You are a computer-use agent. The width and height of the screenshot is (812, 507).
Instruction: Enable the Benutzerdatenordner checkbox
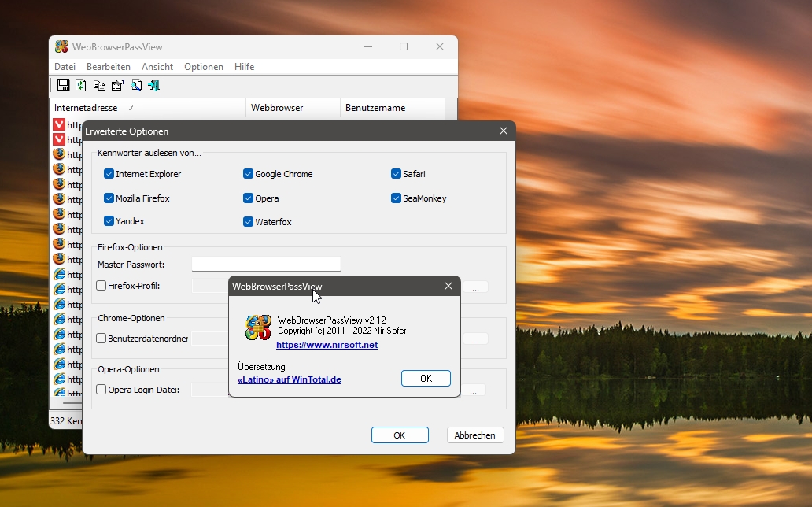[101, 339]
